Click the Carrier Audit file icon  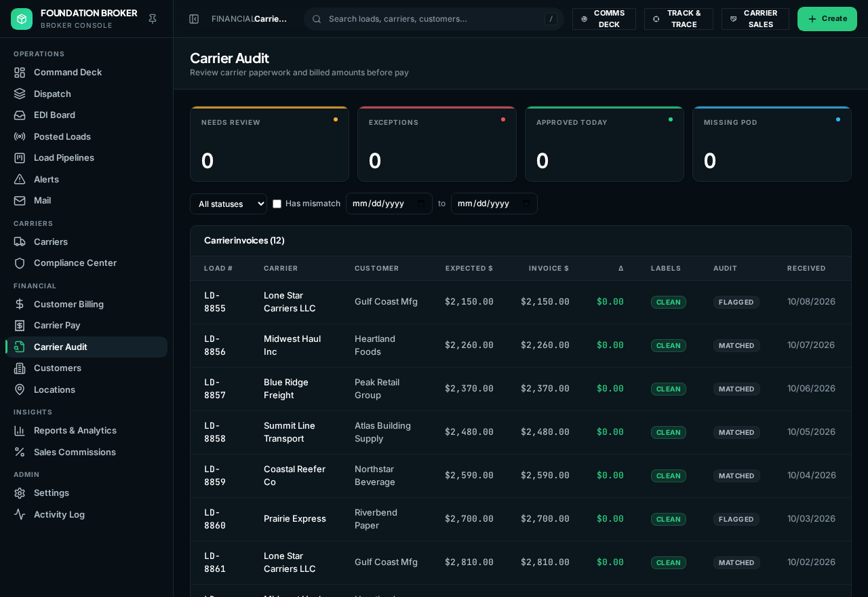coord(20,347)
